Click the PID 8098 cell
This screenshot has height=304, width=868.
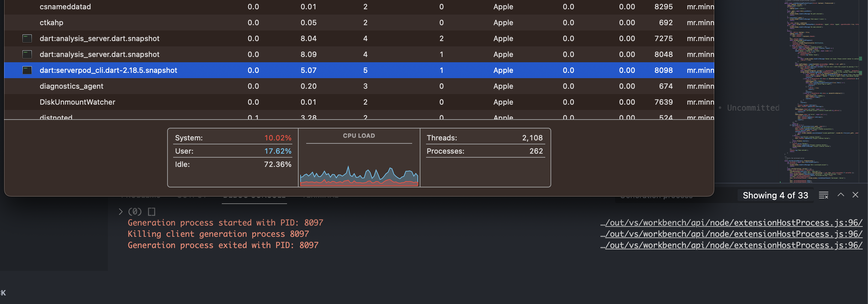tap(663, 70)
